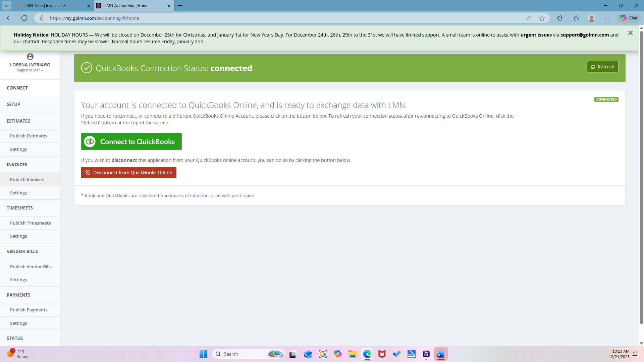Click Connect to QuickBooks green button

tap(131, 141)
